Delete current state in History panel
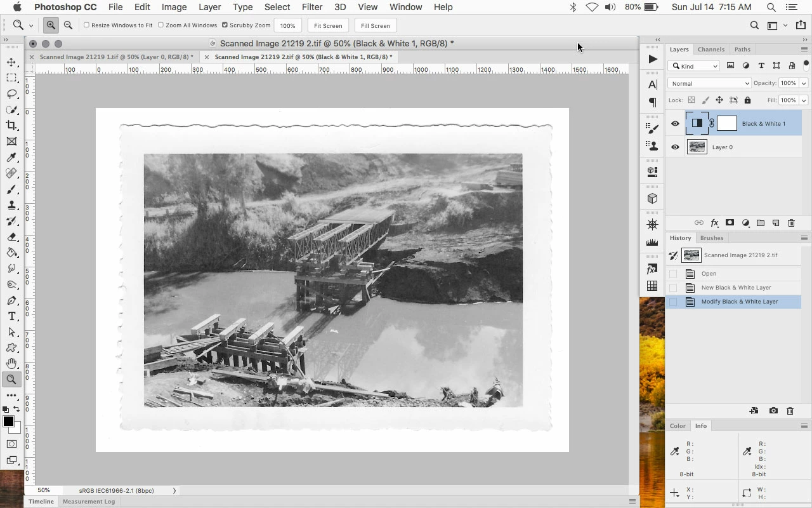Viewport: 812px width, 508px height. tap(790, 411)
